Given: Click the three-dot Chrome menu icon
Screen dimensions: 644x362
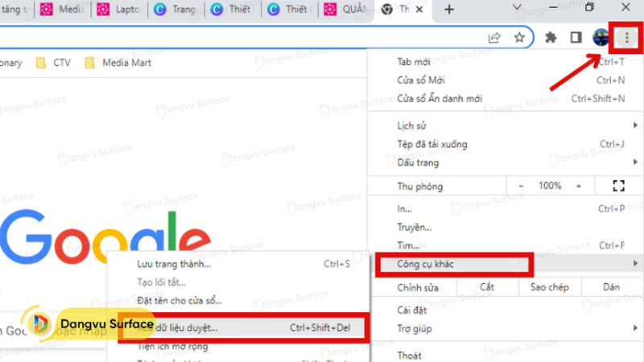Looking at the screenshot, I should click(625, 37).
